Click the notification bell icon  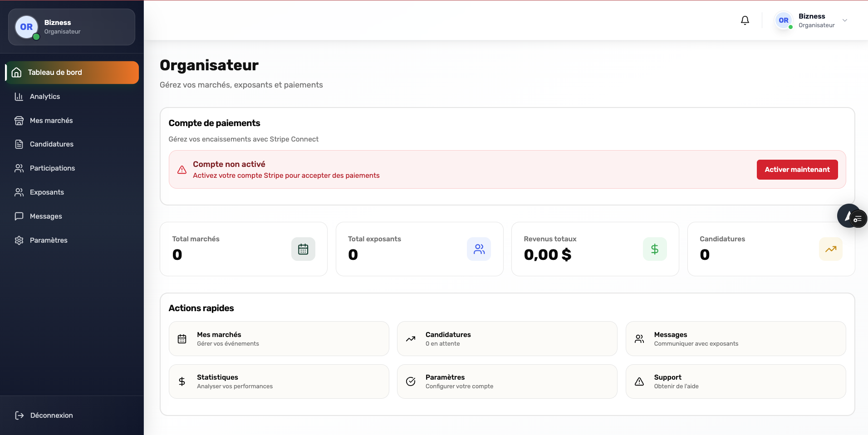[745, 20]
